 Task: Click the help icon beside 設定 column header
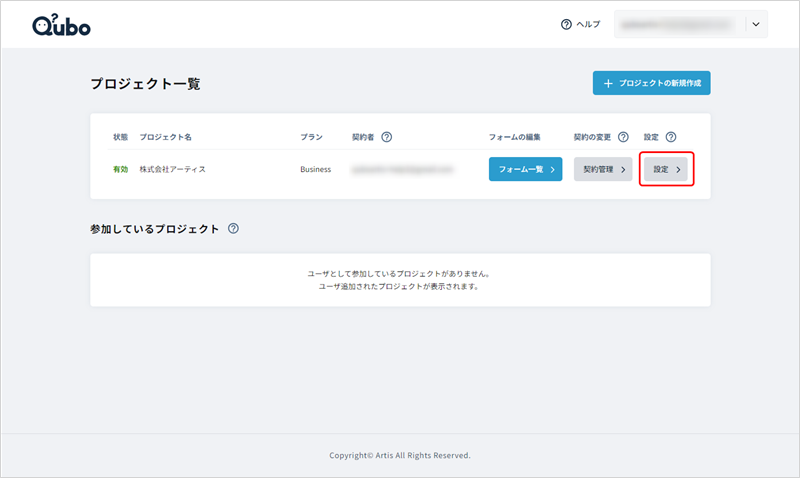pos(671,137)
